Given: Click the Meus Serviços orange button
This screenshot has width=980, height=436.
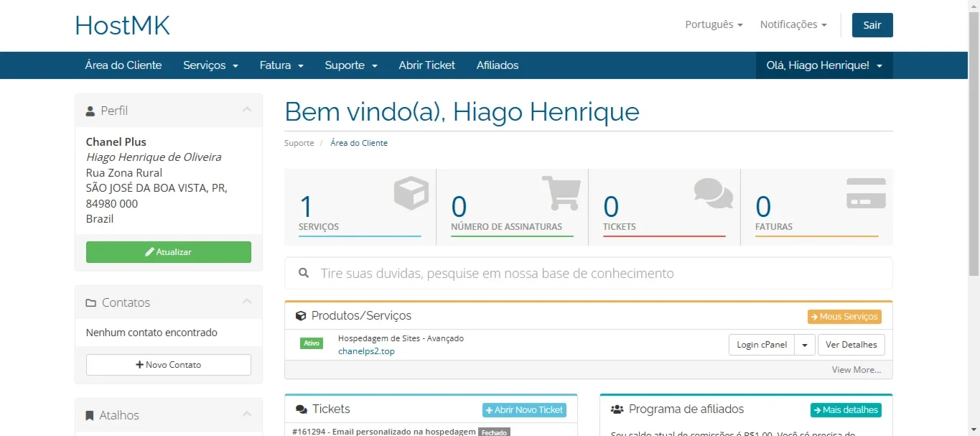Looking at the screenshot, I should tap(844, 317).
